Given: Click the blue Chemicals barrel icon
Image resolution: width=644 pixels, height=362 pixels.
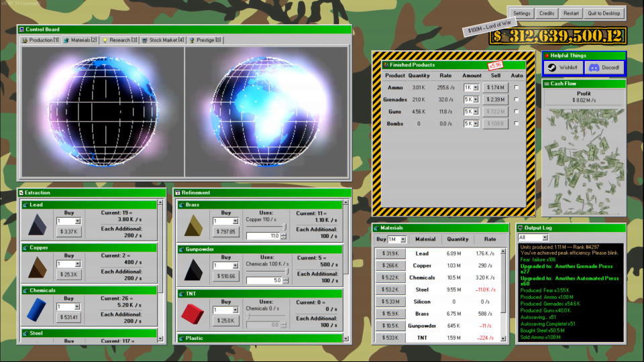Looking at the screenshot, I should pos(38,311).
